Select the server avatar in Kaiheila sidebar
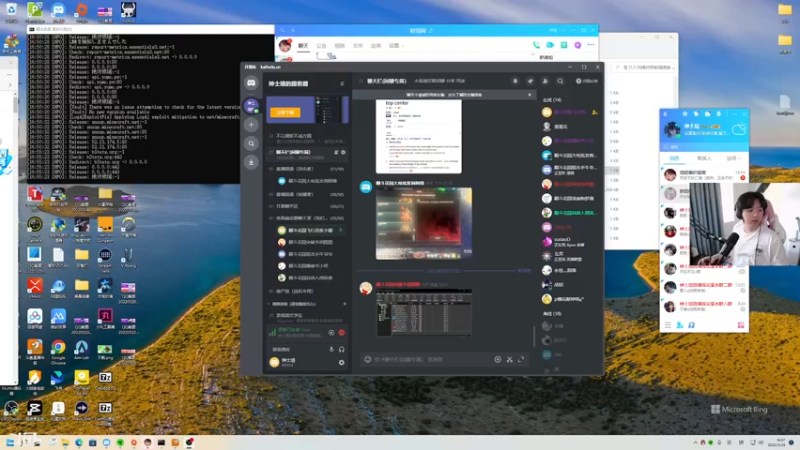This screenshot has width=800, height=450. pyautogui.click(x=251, y=105)
